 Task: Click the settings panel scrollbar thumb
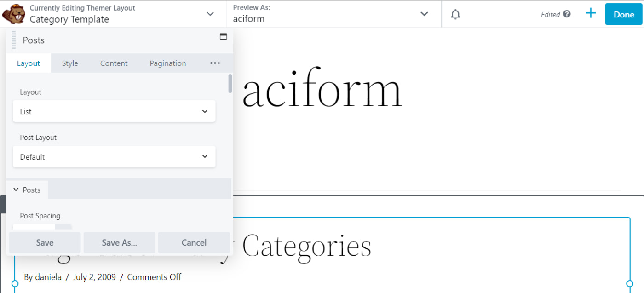(230, 84)
